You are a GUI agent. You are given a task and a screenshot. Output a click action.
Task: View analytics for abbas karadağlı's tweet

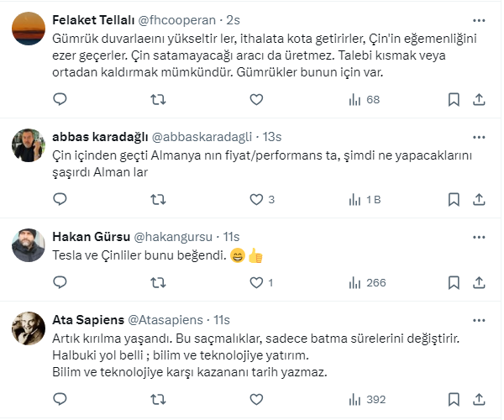pos(365,200)
